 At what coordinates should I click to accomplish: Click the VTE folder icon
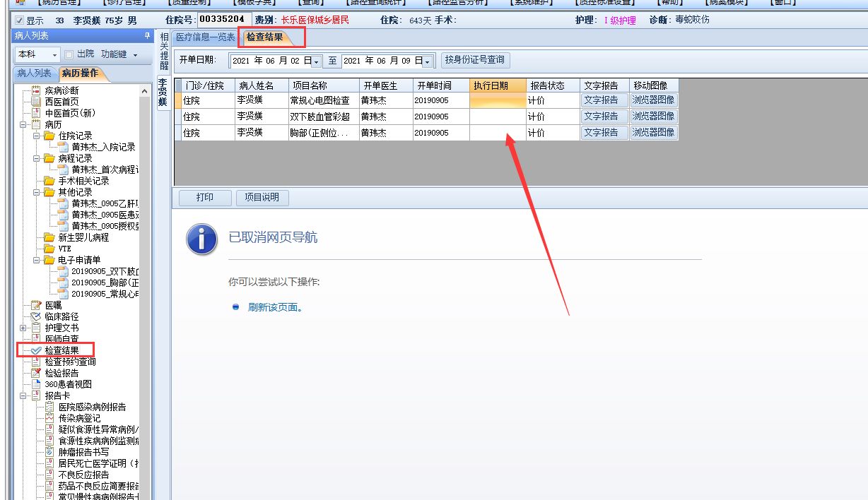click(x=49, y=249)
